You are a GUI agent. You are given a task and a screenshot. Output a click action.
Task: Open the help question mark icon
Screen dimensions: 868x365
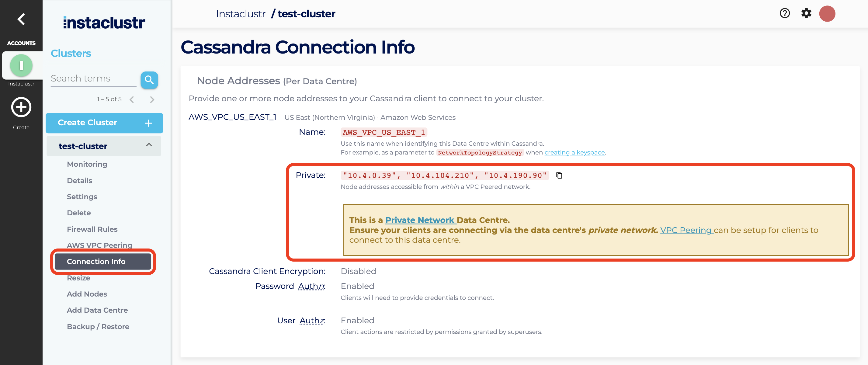click(785, 13)
